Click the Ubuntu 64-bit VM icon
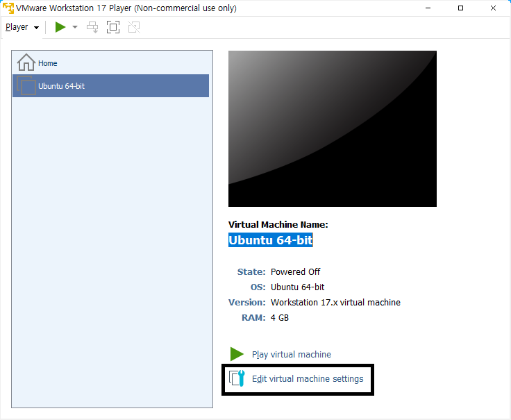The image size is (511, 420). click(x=26, y=85)
